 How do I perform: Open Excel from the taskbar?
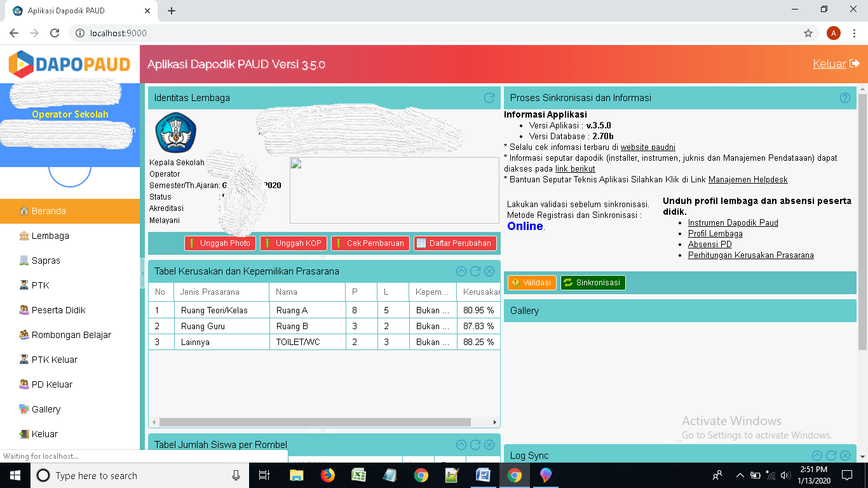[x=359, y=475]
